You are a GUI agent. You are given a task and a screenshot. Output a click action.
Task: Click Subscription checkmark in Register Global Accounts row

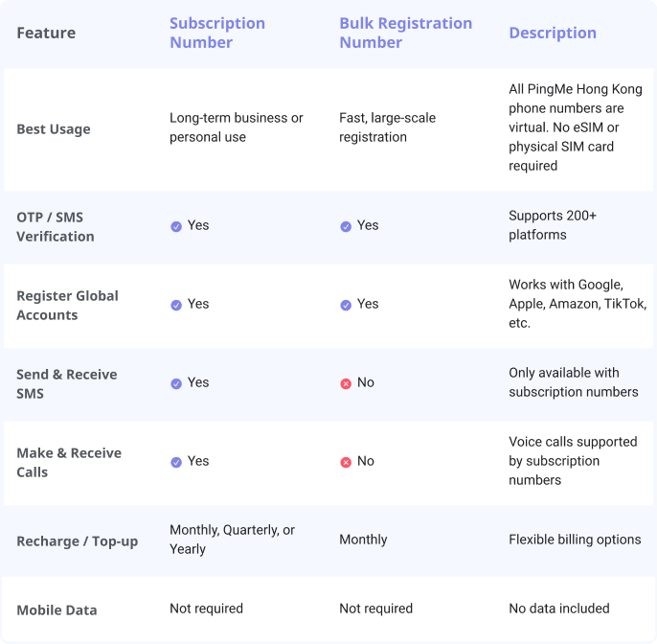176,305
